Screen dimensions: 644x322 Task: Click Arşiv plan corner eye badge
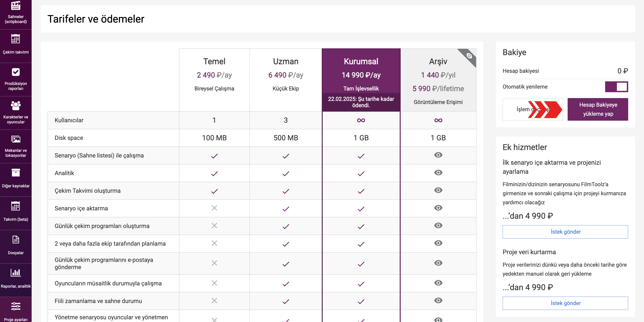coord(469,56)
